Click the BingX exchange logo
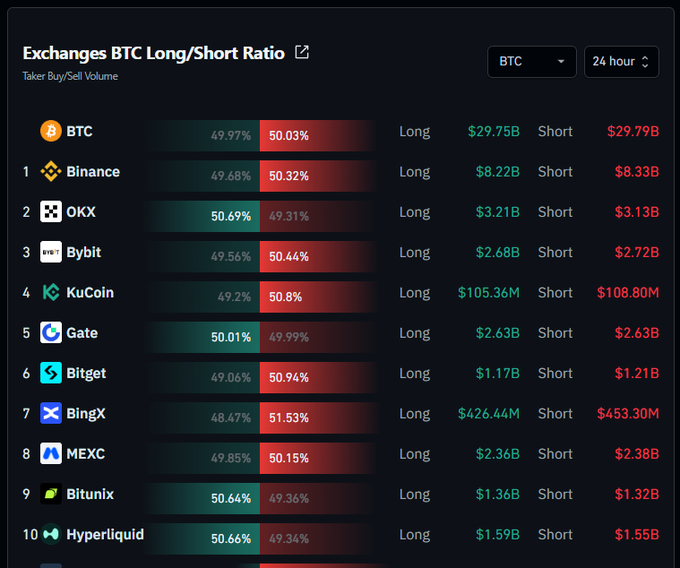680x568 pixels. 51,413
